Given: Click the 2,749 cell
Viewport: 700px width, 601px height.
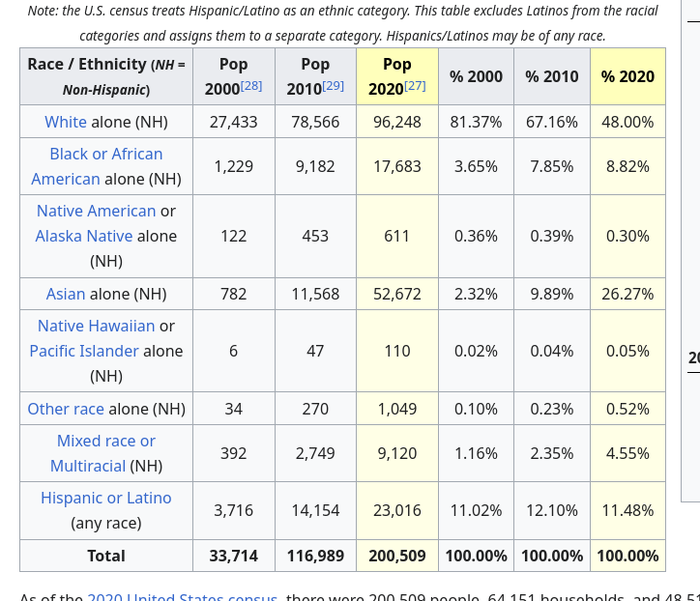Looking at the screenshot, I should click(x=315, y=453).
